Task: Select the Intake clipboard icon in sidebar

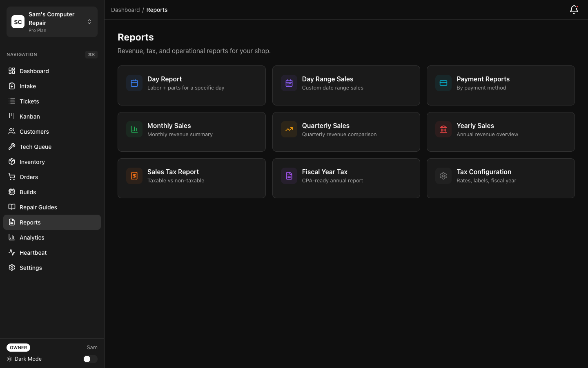Action: pyautogui.click(x=12, y=86)
